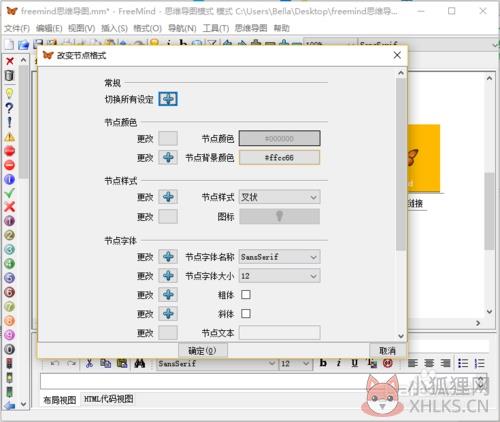
Task: Click the center align icon in editor toolbar
Action: (x=429, y=363)
